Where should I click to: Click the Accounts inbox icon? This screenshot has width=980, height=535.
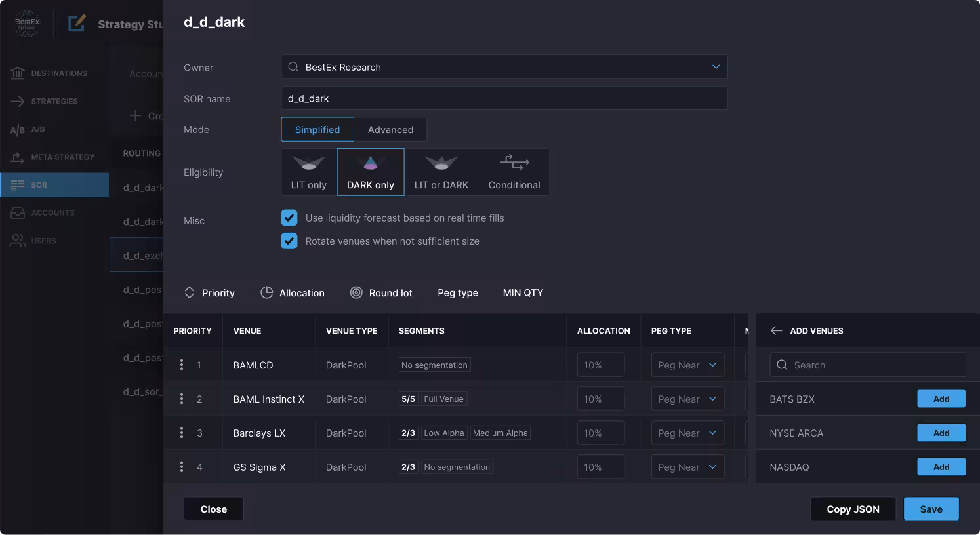[18, 213]
